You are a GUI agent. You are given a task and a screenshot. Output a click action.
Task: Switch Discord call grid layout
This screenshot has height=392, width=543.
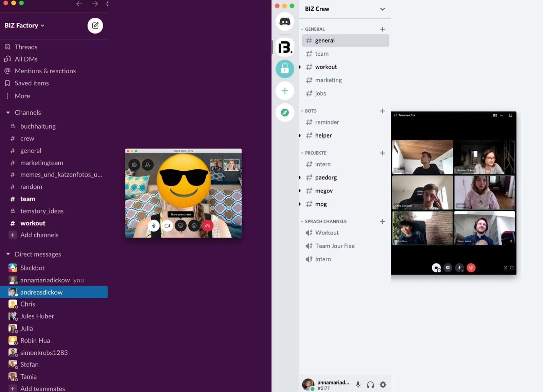495,115
